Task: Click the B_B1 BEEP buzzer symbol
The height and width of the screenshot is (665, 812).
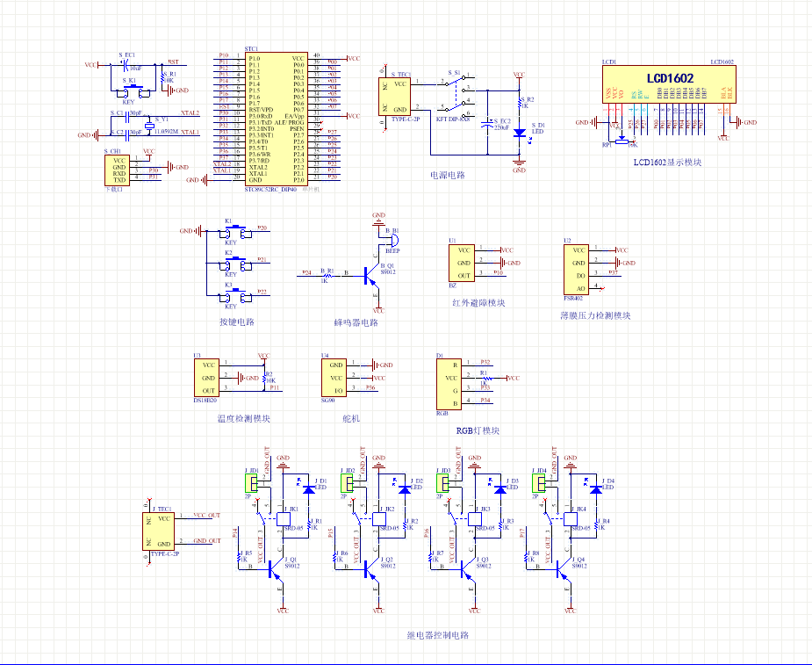Action: click(x=387, y=237)
